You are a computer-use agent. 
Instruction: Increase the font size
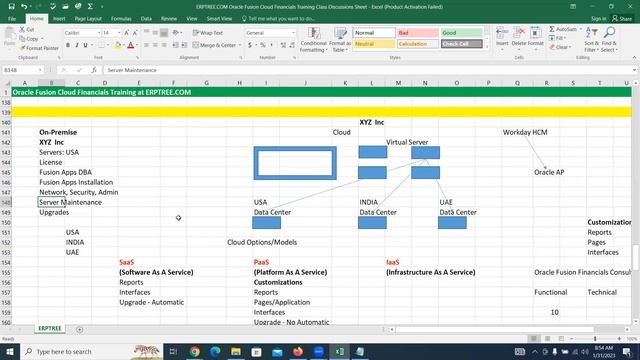pos(127,33)
